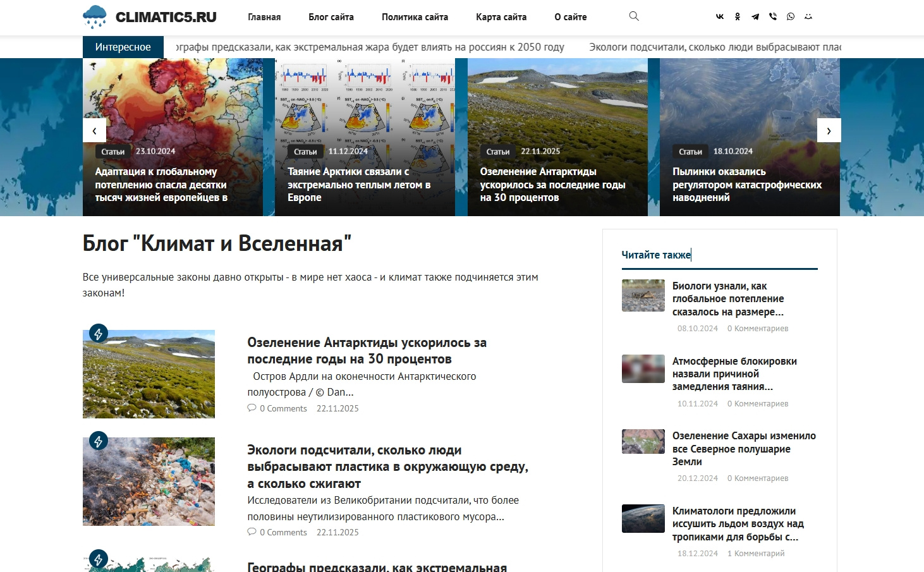Screen dimensions: 924x572
Task: Open the Moi Mir smiley icon
Action: click(808, 17)
